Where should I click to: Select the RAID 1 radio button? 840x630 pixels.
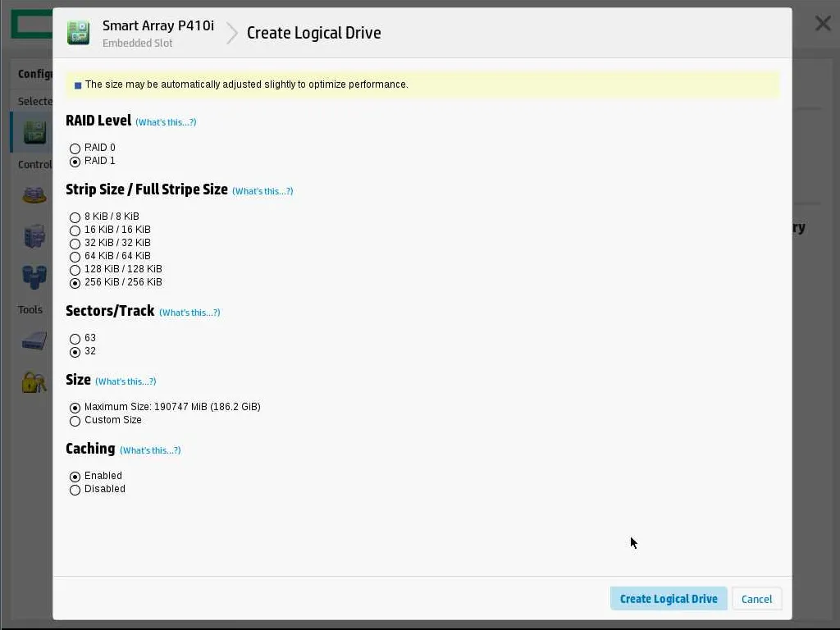click(x=75, y=162)
